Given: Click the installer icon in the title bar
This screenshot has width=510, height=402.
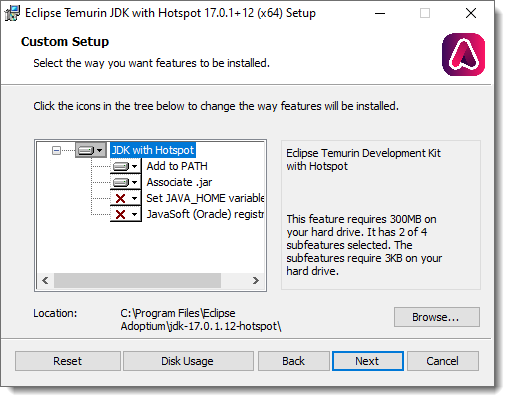Looking at the screenshot, I should pos(12,13).
